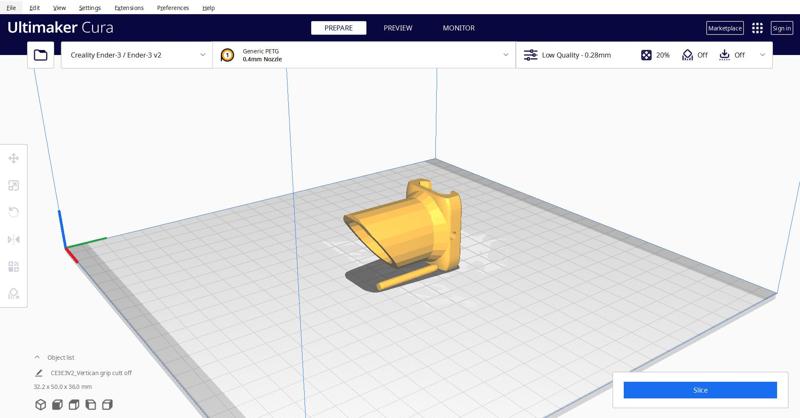Expand the print settings panel chevron

(x=762, y=55)
